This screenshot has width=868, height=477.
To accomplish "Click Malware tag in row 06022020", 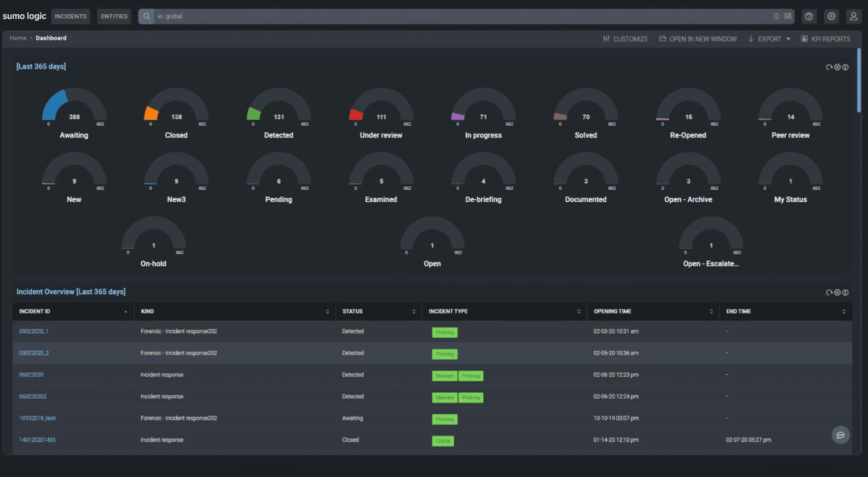I will tap(445, 376).
